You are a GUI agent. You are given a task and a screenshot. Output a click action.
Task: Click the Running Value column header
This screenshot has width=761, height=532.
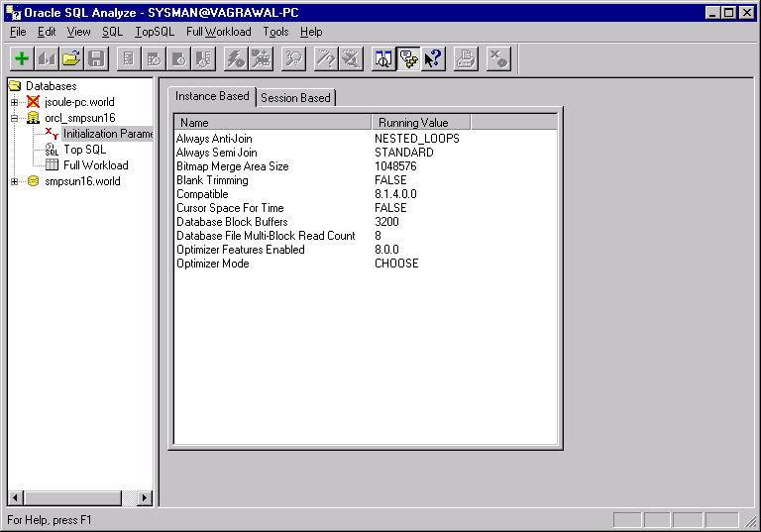click(x=421, y=122)
